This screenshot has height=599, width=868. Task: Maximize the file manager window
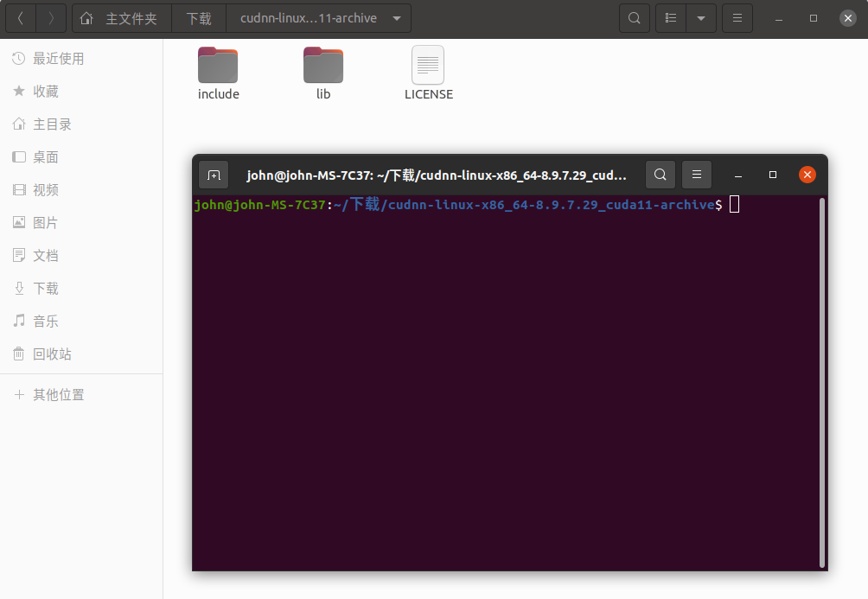pyautogui.click(x=814, y=18)
